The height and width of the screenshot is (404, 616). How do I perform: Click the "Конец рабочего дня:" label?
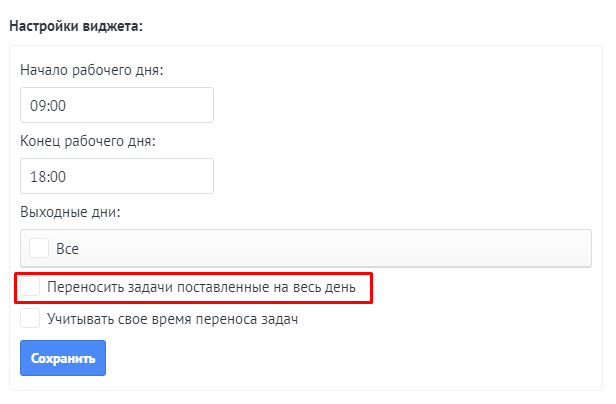point(88,141)
